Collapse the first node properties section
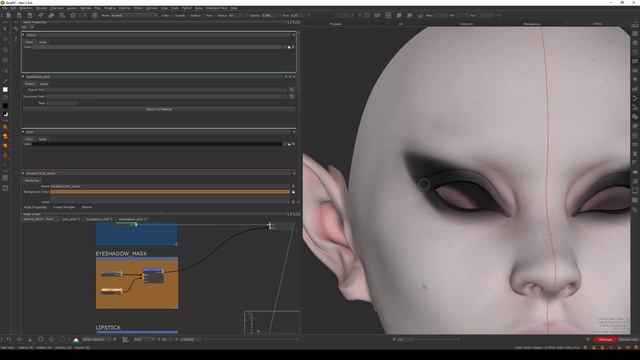640x360 pixels. [23, 35]
